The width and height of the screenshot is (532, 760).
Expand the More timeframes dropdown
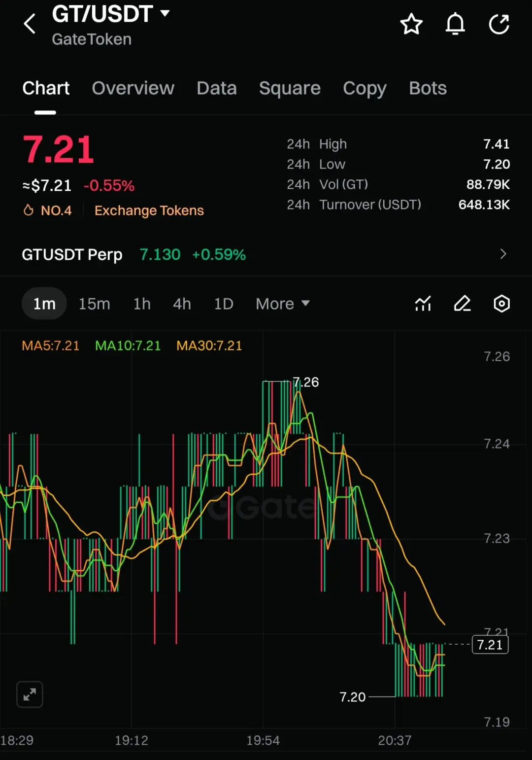click(x=283, y=304)
